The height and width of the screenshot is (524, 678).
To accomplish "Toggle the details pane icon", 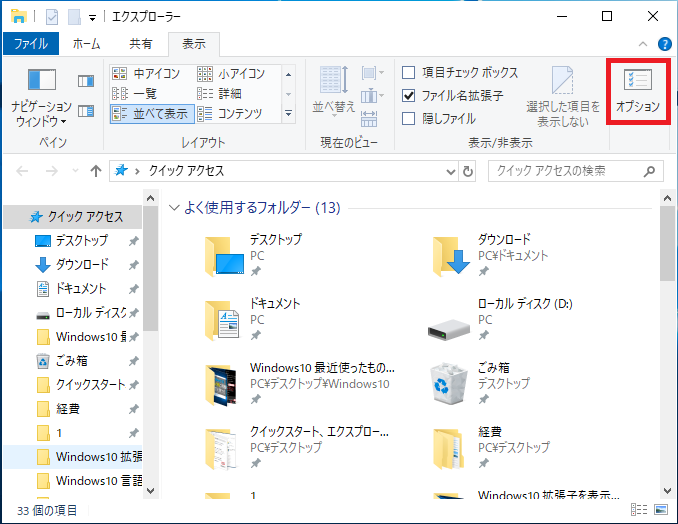I will [x=86, y=112].
